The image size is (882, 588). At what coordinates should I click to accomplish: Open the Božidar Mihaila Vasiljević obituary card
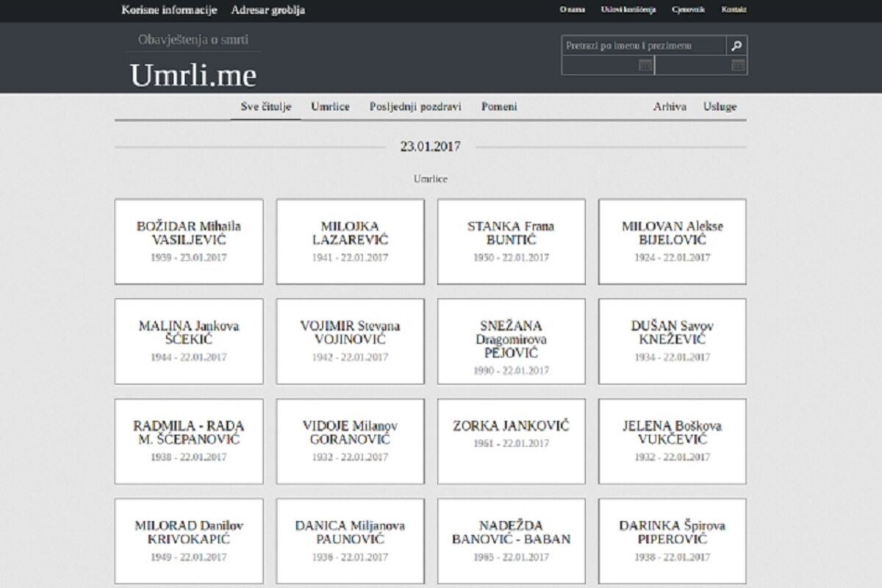pos(189,241)
